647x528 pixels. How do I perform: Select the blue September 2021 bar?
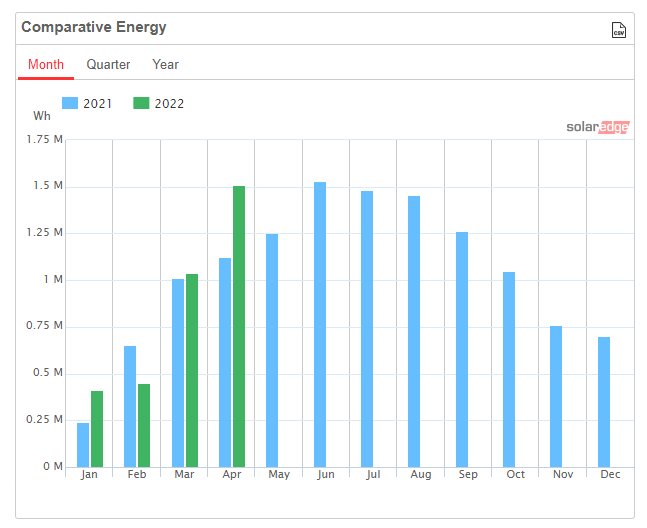(x=462, y=350)
